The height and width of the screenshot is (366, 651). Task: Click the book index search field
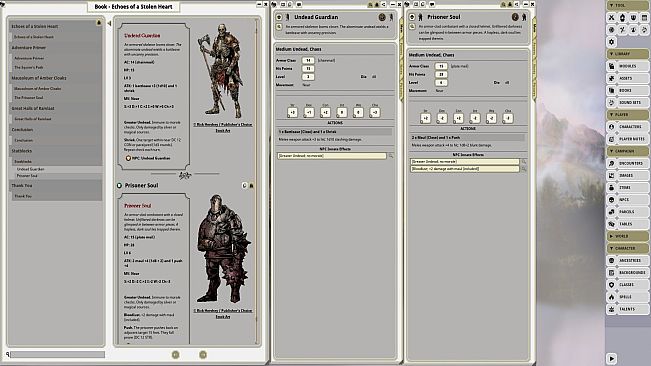click(58, 354)
